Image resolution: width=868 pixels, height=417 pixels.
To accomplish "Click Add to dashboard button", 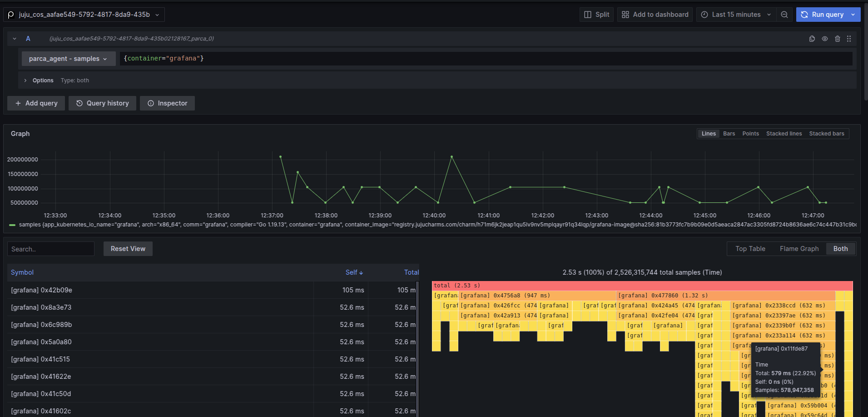I will 655,15.
